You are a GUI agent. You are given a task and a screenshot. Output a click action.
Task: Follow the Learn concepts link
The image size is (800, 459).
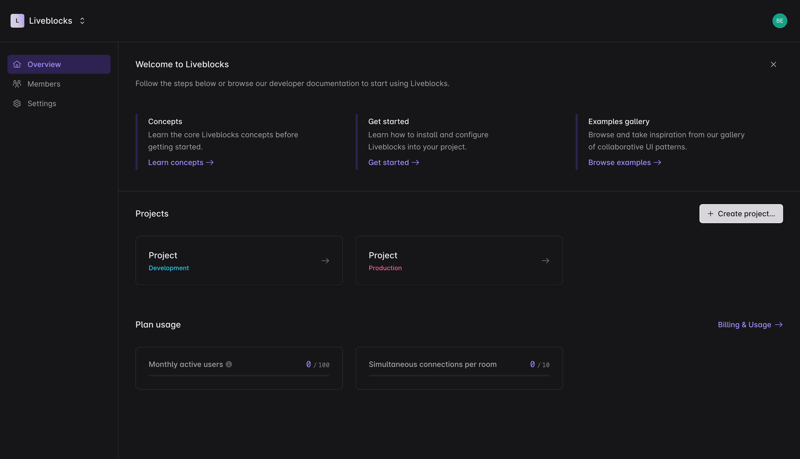coord(181,162)
